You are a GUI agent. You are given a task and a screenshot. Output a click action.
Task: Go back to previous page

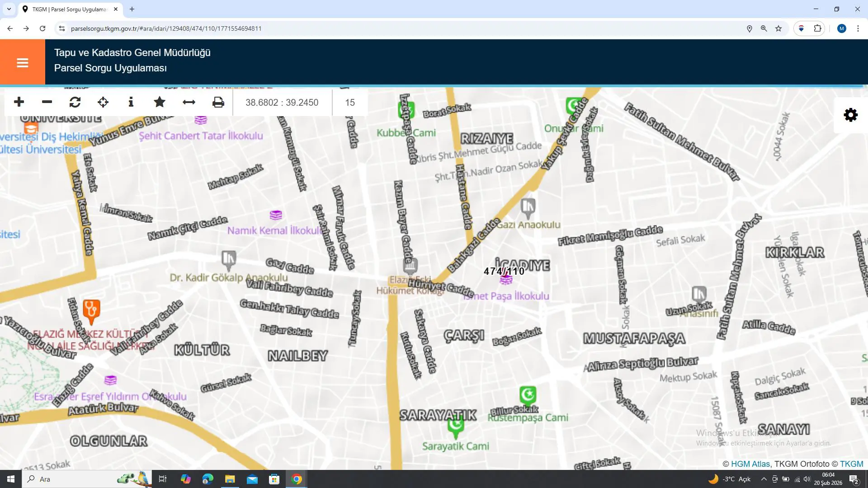tap(10, 28)
